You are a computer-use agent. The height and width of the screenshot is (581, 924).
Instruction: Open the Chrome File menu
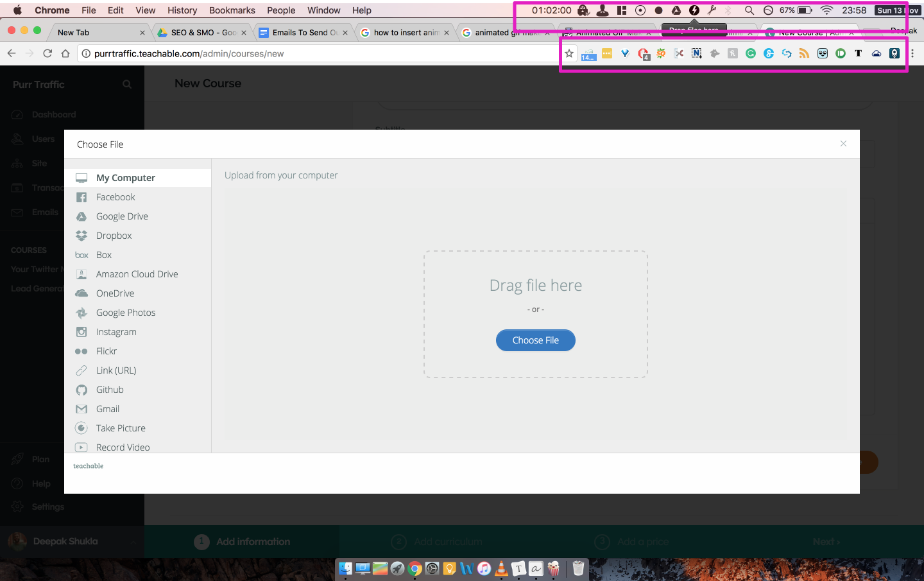click(x=89, y=10)
